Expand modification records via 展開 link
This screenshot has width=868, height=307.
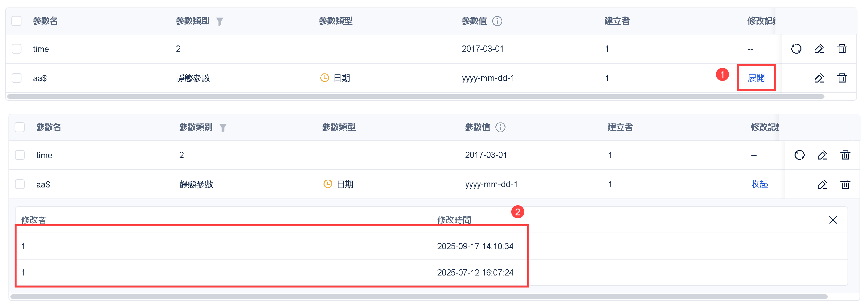point(756,78)
